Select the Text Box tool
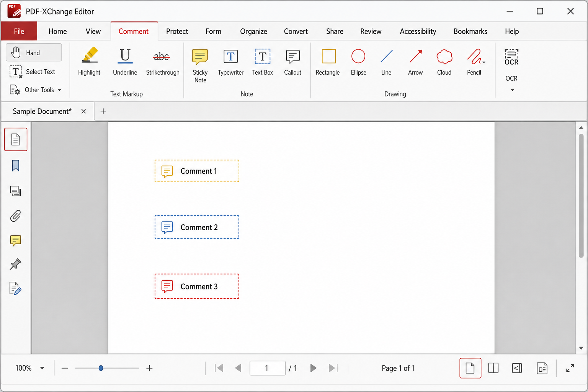This screenshot has width=588, height=392. point(263,61)
